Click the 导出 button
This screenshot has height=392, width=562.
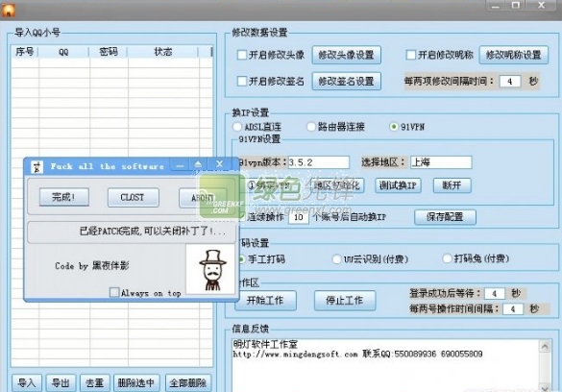click(61, 383)
